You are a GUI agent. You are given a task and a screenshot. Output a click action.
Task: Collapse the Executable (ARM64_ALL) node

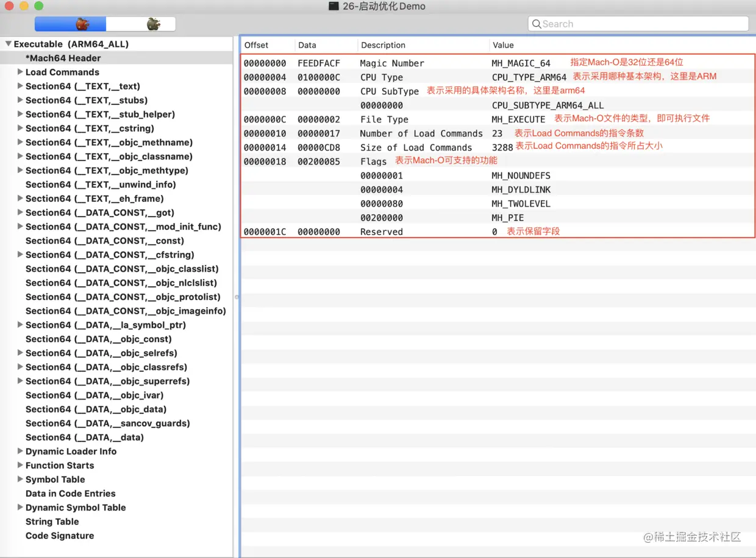pyautogui.click(x=9, y=44)
